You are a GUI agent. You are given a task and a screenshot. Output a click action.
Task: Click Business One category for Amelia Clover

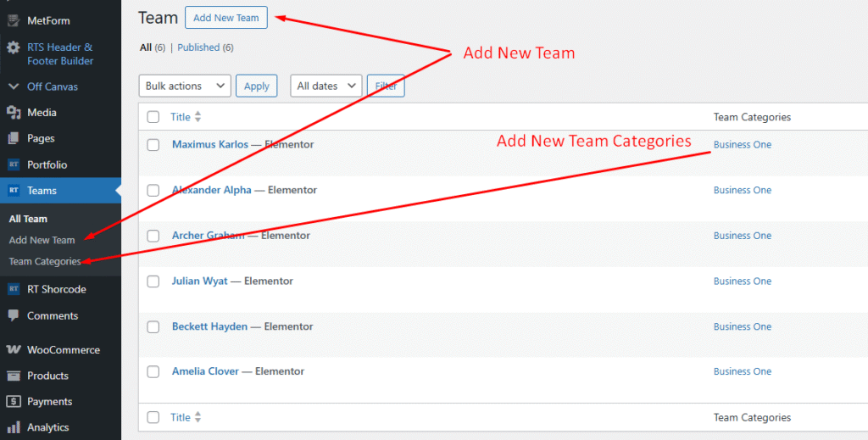click(x=742, y=371)
